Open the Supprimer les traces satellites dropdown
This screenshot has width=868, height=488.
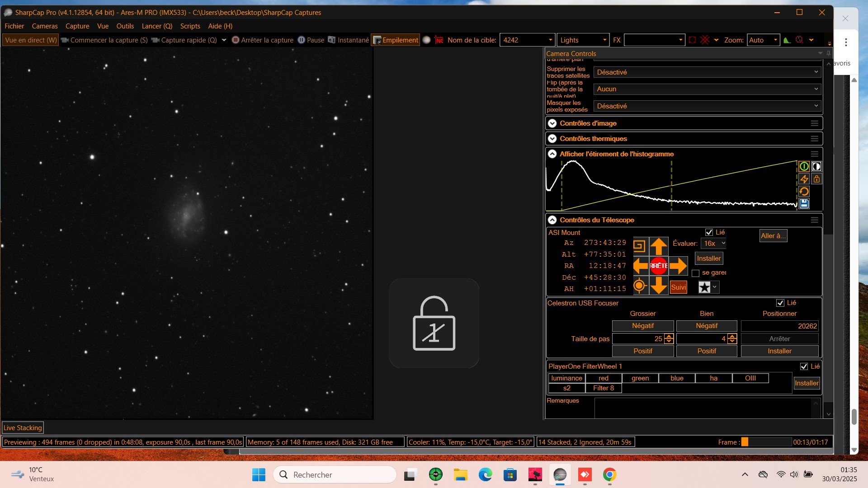click(x=707, y=72)
